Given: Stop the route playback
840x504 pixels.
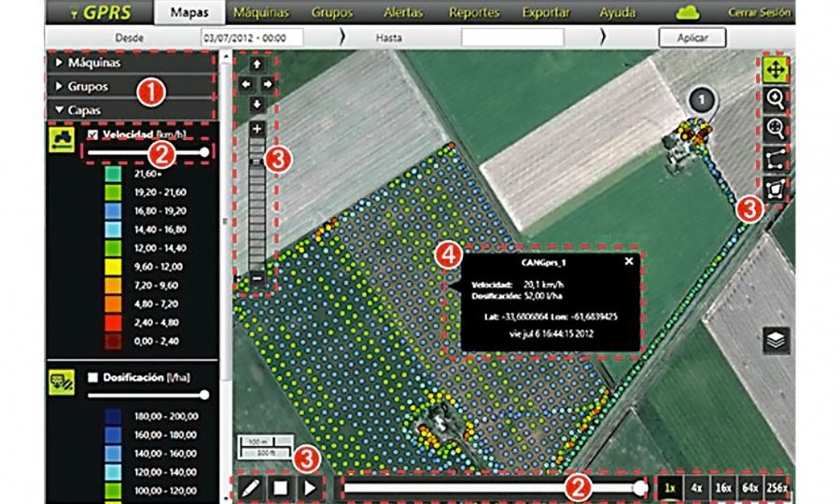Looking at the screenshot, I should [278, 486].
